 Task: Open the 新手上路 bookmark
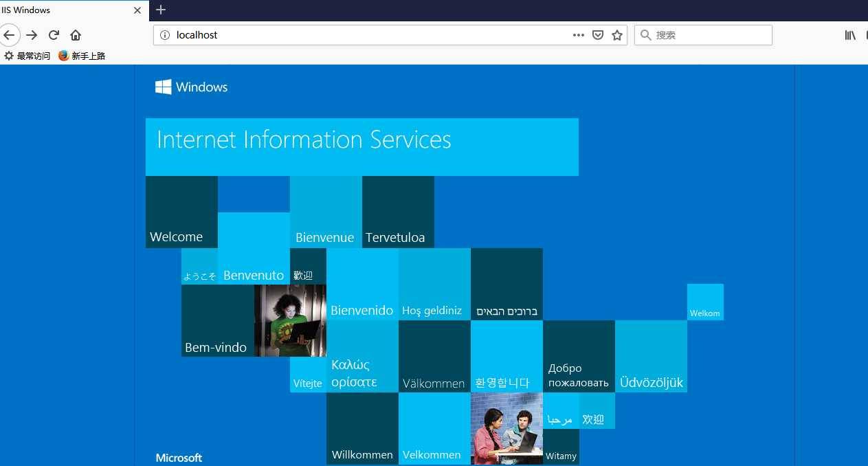[x=82, y=56]
